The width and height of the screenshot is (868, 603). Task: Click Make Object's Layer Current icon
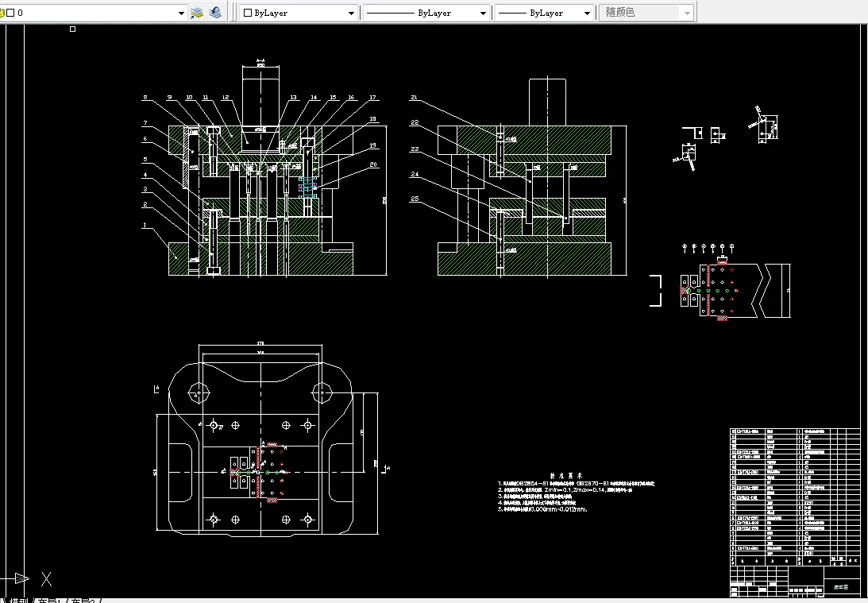(x=196, y=13)
